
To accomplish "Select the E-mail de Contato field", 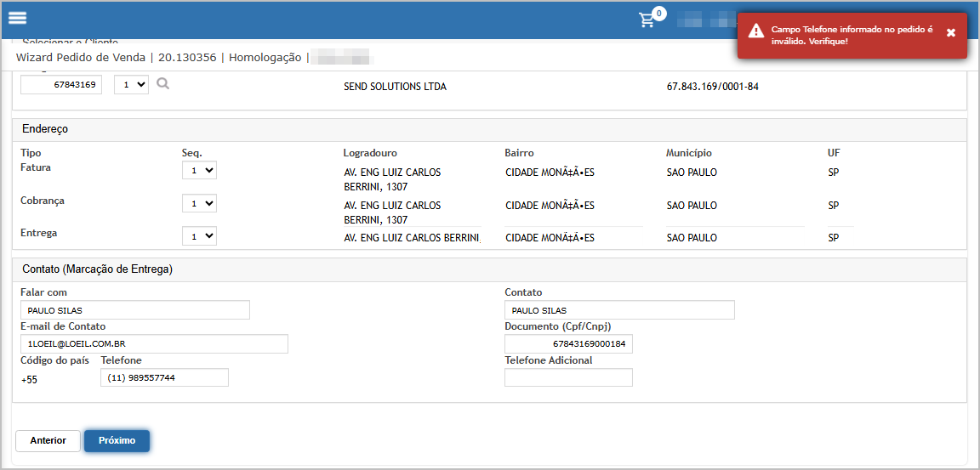I will pyautogui.click(x=154, y=343).
